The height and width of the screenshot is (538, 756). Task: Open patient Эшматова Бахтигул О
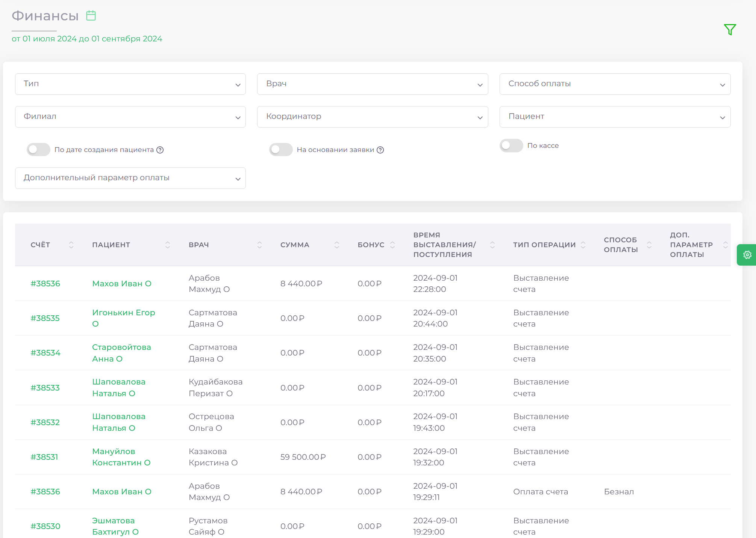click(x=115, y=526)
